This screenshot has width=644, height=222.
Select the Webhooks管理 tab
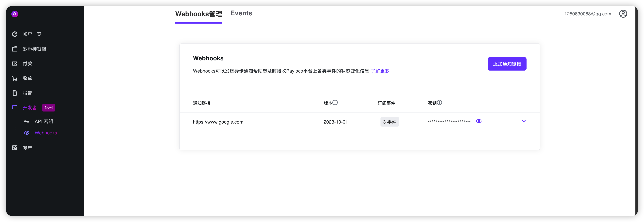tap(199, 14)
